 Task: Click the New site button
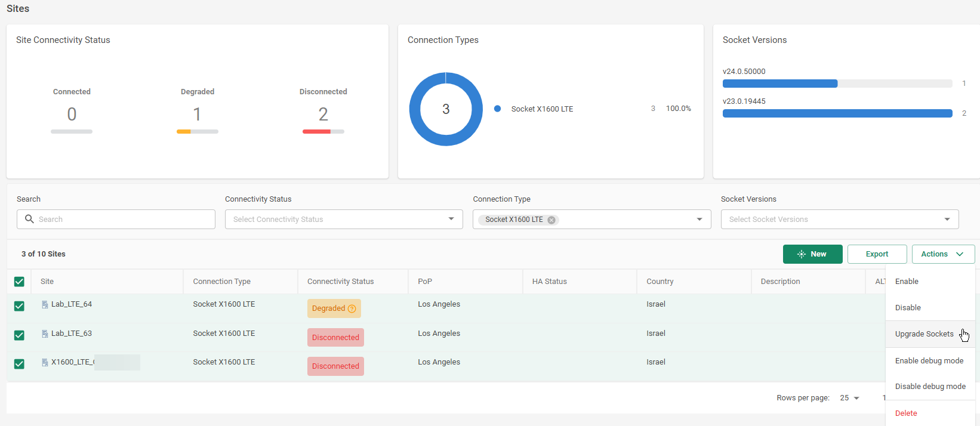[x=812, y=254]
